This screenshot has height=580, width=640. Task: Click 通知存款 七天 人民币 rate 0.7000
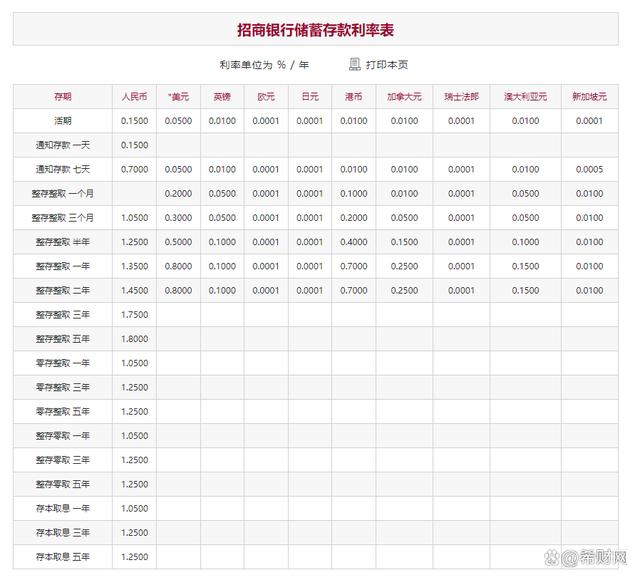click(134, 169)
